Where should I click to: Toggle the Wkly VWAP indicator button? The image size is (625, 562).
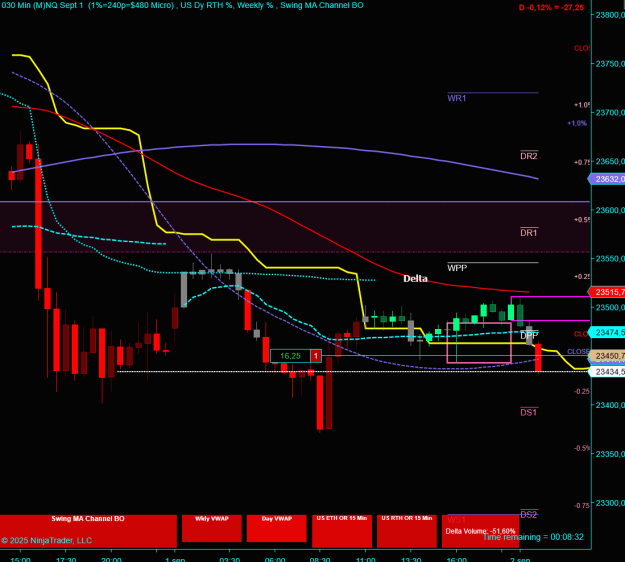pyautogui.click(x=212, y=528)
